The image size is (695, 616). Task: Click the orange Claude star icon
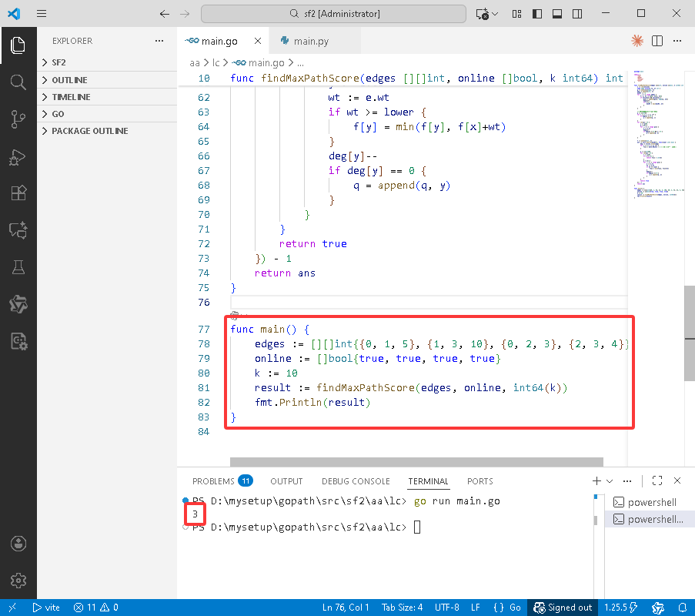pos(637,41)
